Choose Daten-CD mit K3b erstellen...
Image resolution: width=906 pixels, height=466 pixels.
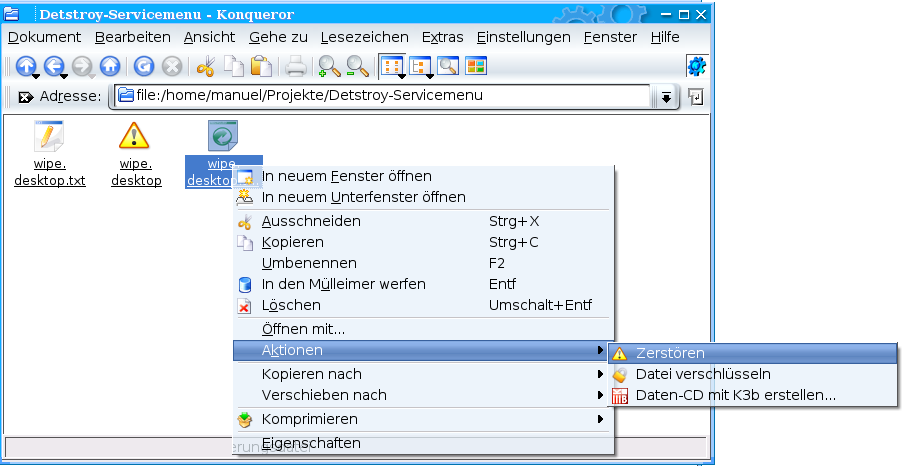tap(752, 395)
